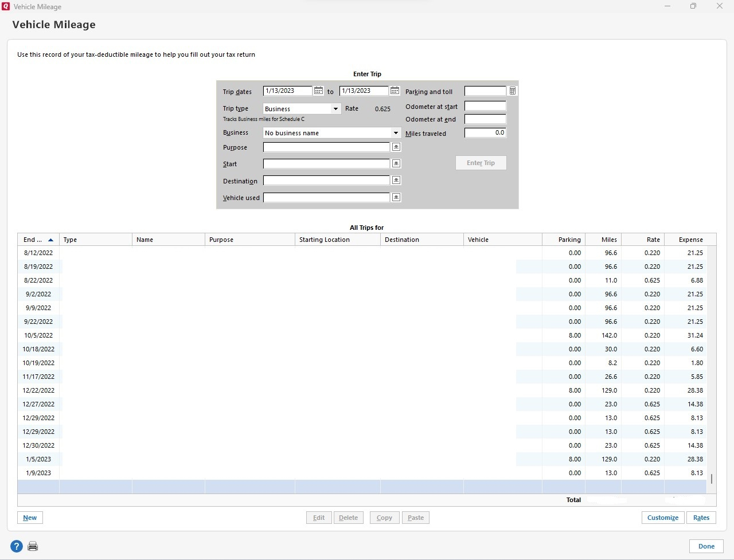Screen dimensions: 734x560
Task: Open the Business name dropdown
Action: coord(396,132)
